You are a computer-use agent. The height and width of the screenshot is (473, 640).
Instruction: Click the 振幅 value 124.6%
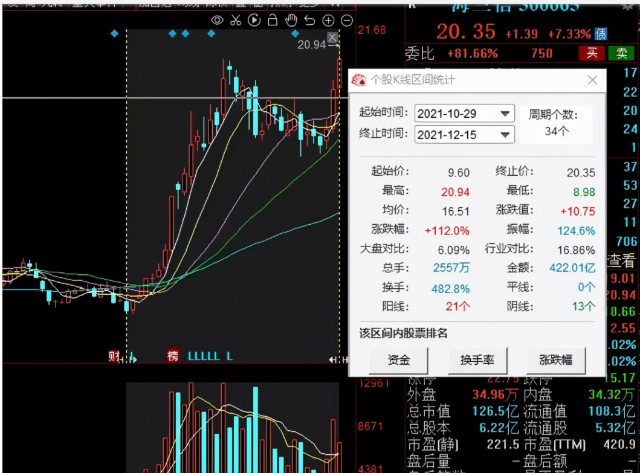576,231
